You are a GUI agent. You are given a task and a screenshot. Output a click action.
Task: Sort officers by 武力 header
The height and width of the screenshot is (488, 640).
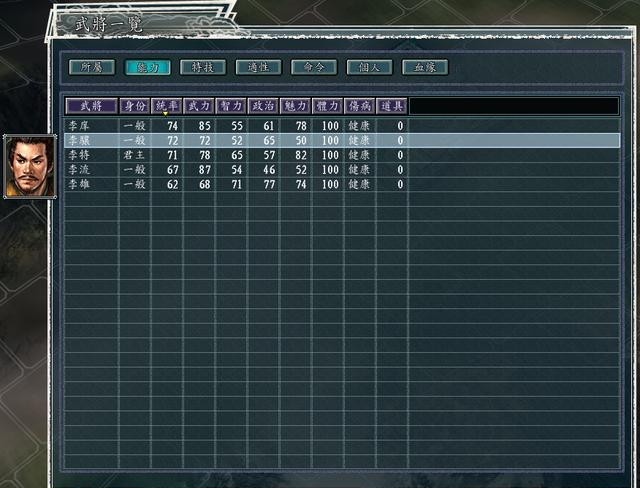(x=199, y=106)
